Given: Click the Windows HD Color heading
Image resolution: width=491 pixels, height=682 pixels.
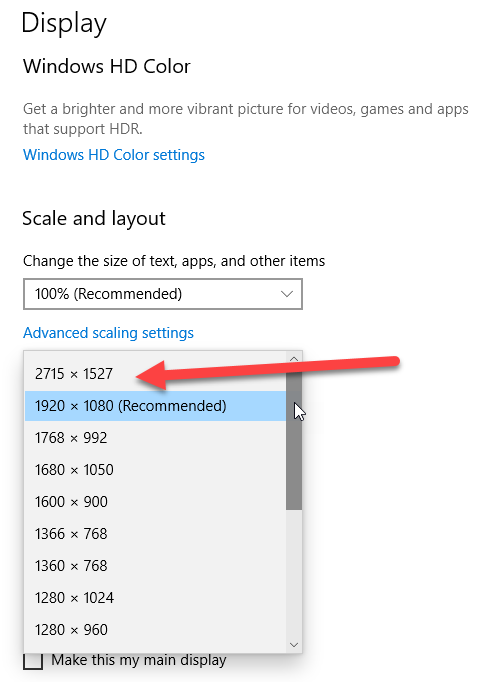Looking at the screenshot, I should pos(107,67).
